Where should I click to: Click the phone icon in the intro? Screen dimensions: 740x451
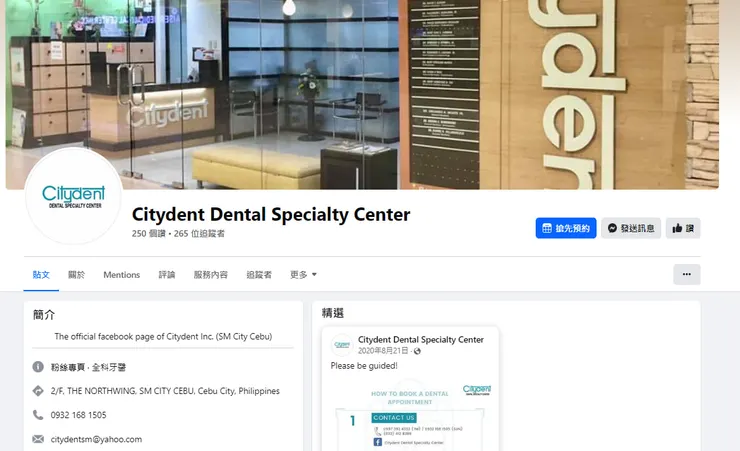coord(38,415)
